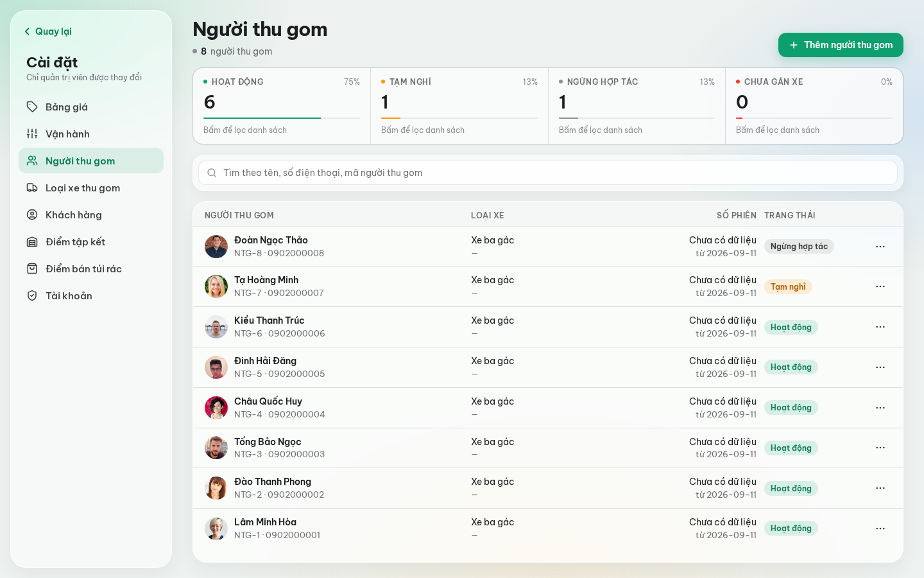Click the back chevron icon next to Quay lại

click(x=27, y=31)
